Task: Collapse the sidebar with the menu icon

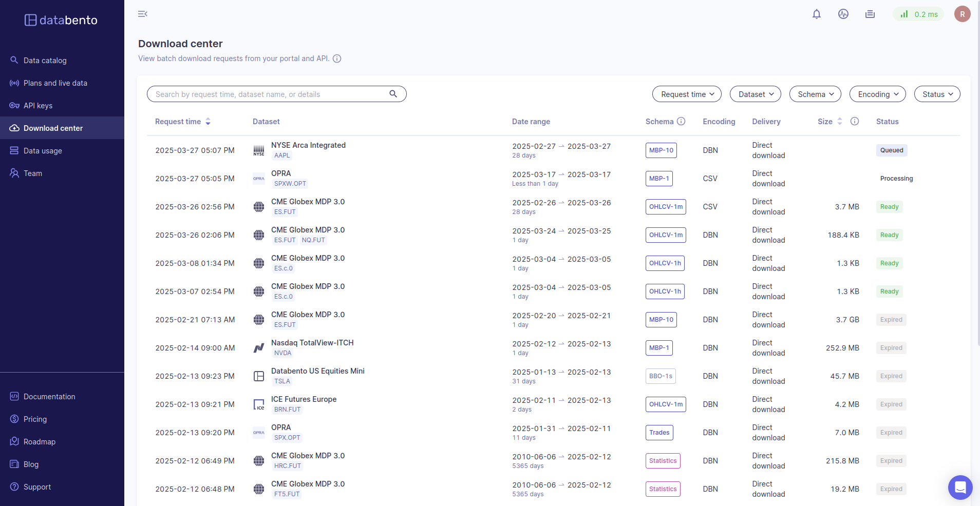Action: (x=143, y=14)
